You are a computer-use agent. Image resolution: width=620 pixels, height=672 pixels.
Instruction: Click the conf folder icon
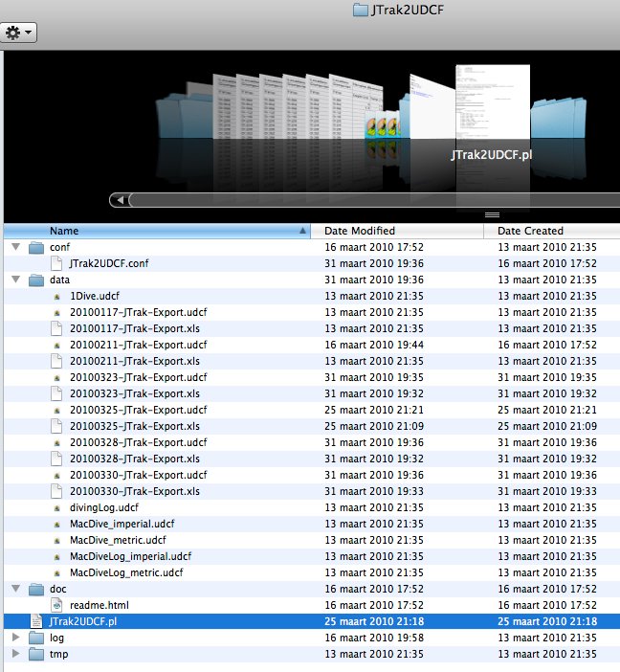coord(36,247)
